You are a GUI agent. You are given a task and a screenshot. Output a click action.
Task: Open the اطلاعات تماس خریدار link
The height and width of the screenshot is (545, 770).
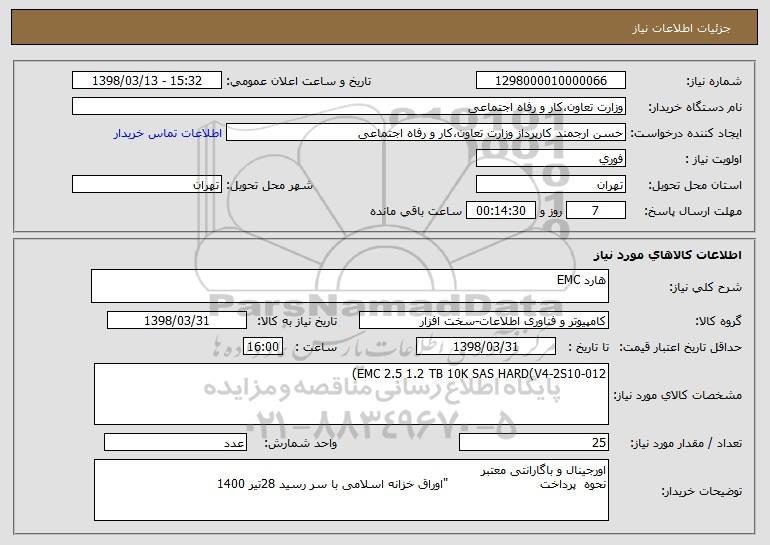pyautogui.click(x=167, y=133)
